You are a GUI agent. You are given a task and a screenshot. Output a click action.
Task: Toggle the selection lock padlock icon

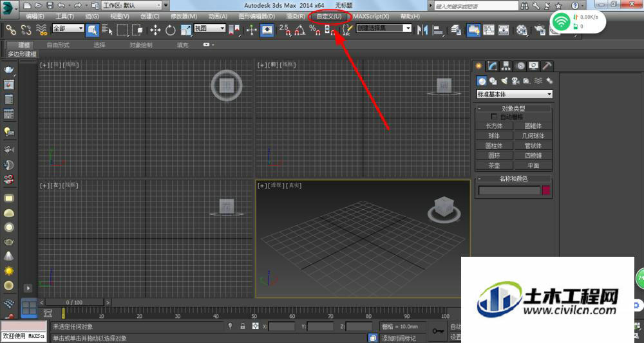click(243, 326)
